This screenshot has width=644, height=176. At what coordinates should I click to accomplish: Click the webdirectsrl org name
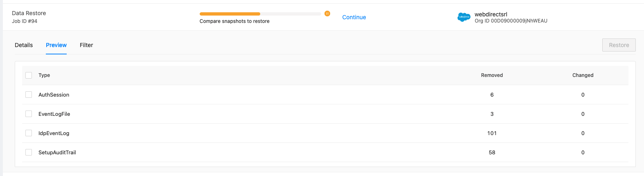pyautogui.click(x=491, y=14)
